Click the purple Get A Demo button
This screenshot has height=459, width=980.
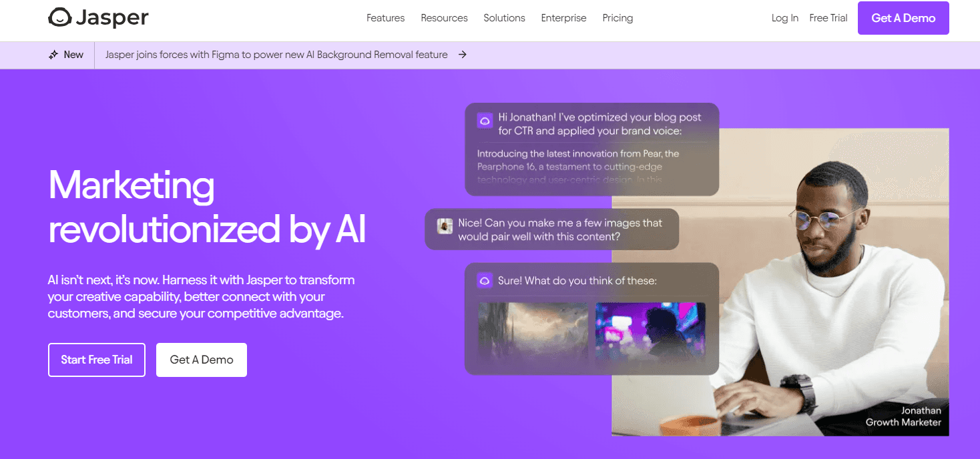click(x=903, y=18)
